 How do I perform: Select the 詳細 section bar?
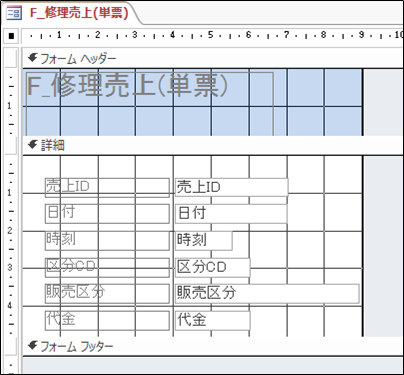point(213,145)
